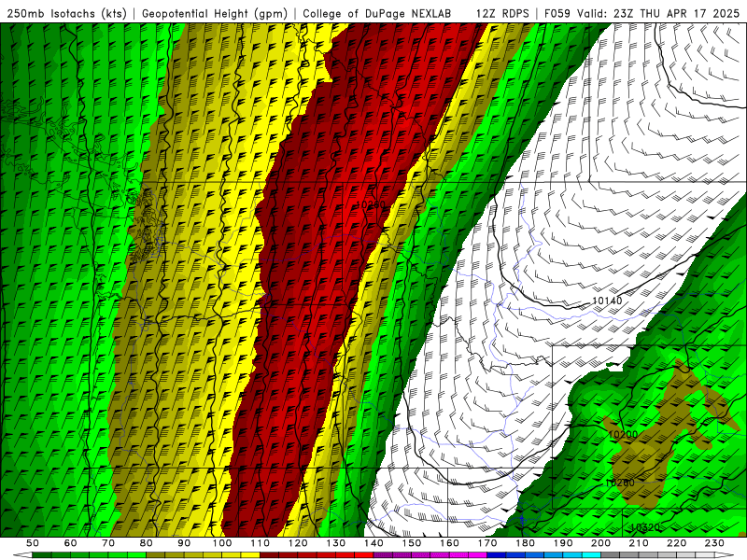Click the 10320 height contour label
The height and width of the screenshot is (560, 747).
645,527
